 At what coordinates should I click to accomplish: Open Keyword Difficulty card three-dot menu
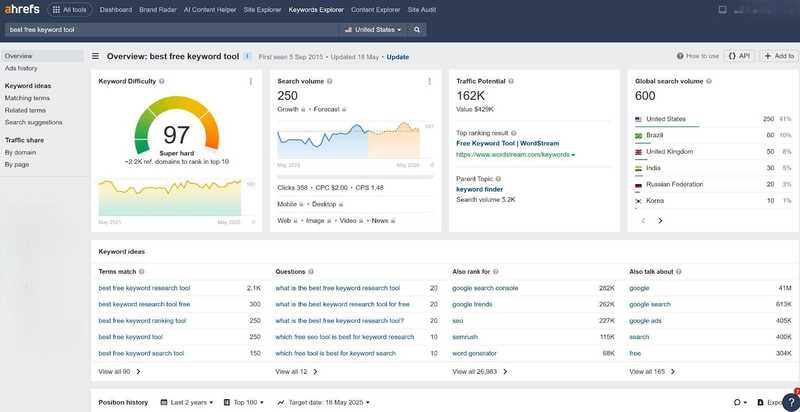[251, 81]
